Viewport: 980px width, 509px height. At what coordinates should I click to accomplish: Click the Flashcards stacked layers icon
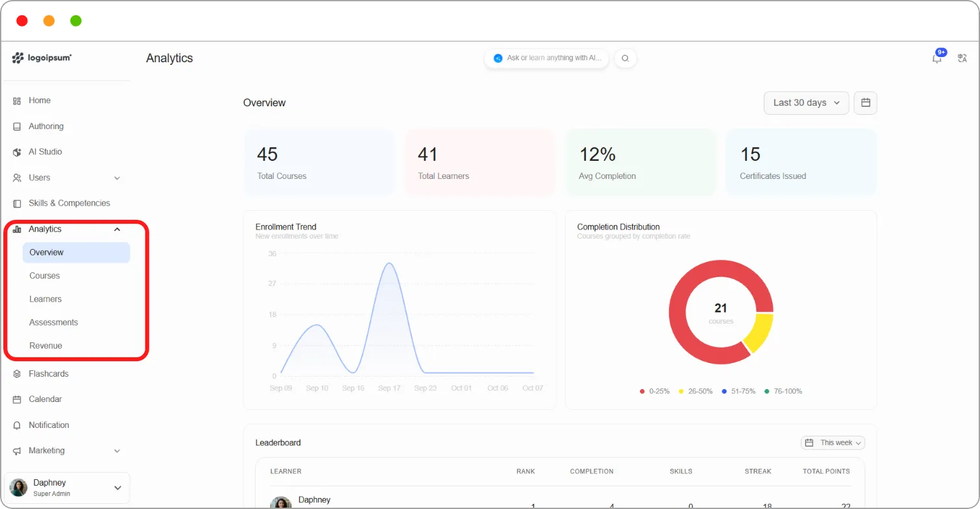point(17,374)
